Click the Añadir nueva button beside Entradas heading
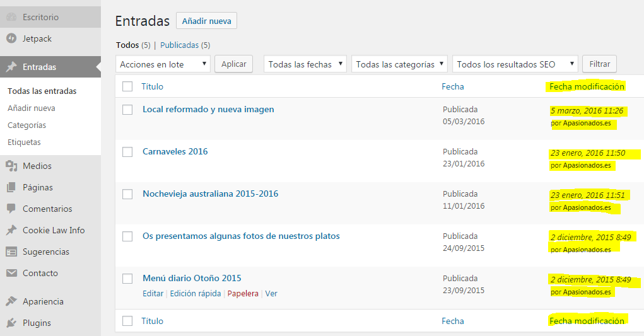 (x=207, y=21)
